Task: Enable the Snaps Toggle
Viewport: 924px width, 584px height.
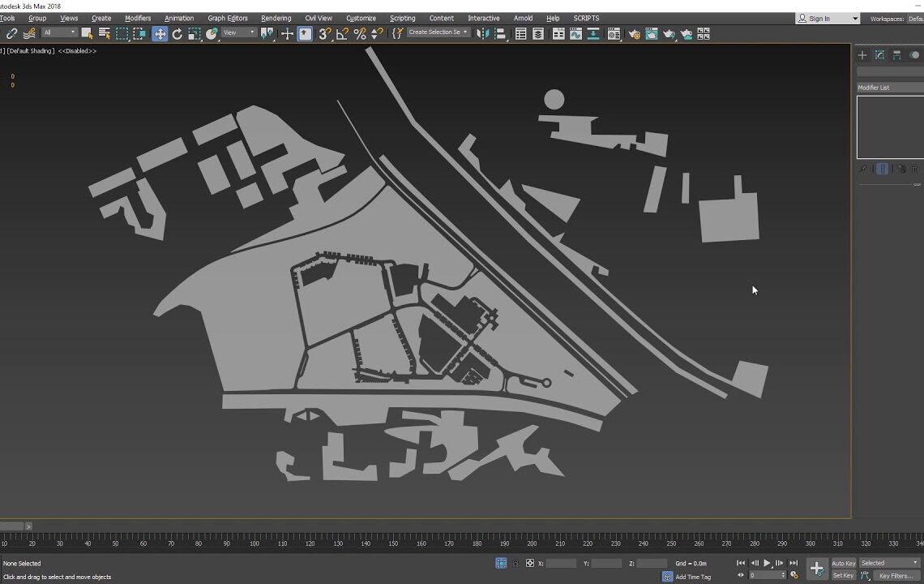Action: (x=324, y=33)
